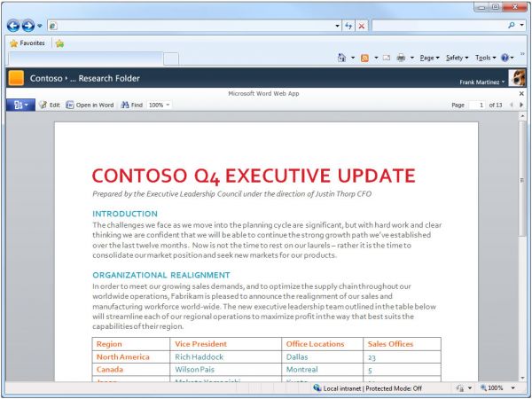The image size is (532, 399).
Task: Expand the address bar history dropdown
Action: coord(337,26)
